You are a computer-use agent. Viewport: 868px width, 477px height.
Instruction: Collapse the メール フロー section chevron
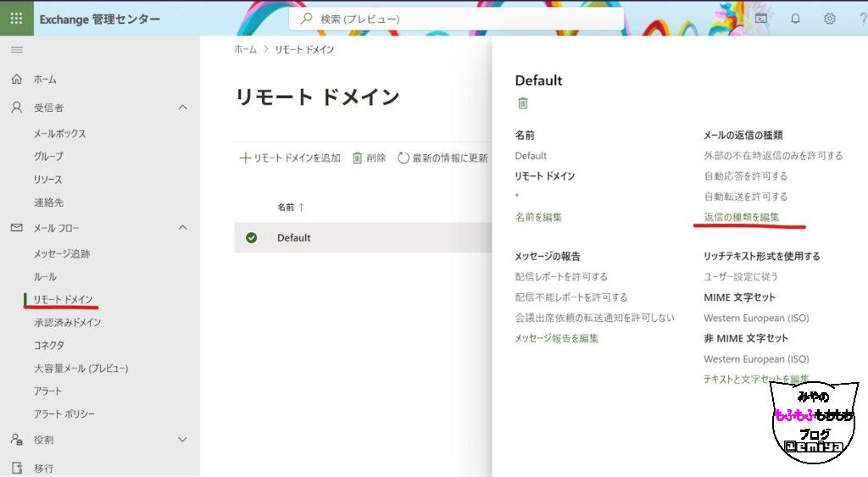[182, 227]
